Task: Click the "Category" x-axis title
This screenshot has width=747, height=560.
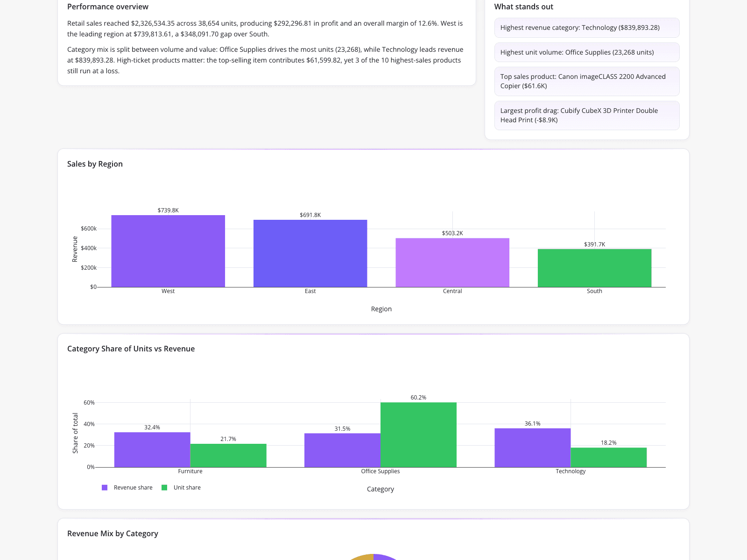Action: pos(381,489)
